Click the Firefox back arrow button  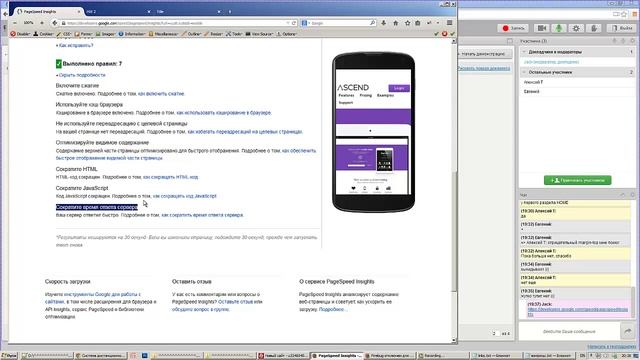(x=55, y=23)
